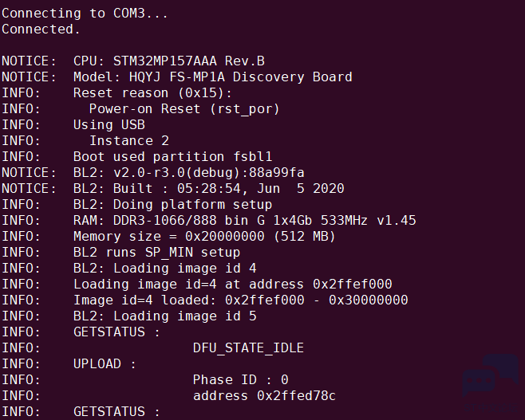525x420 pixels.
Task: Click the chat bubble watermark icon
Action: tap(491, 377)
